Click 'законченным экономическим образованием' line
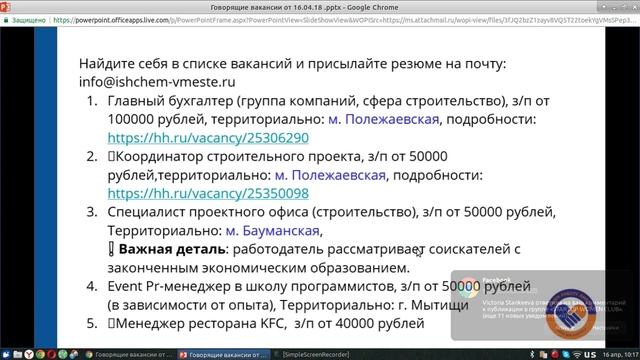 259,268
